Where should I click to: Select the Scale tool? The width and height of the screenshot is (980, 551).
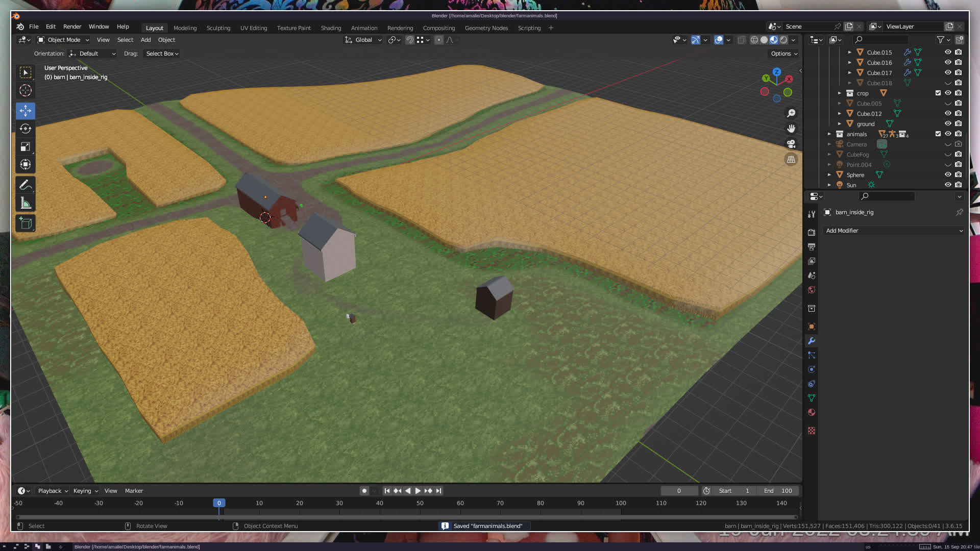[x=26, y=147]
